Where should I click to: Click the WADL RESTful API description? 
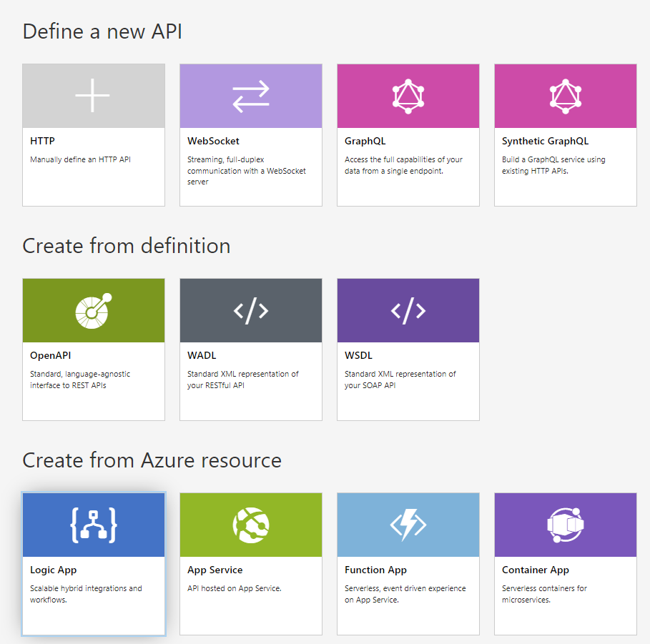242,380
